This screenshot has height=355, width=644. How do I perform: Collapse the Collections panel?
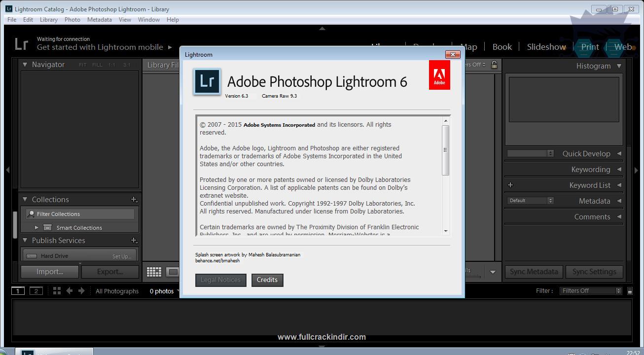click(x=25, y=200)
